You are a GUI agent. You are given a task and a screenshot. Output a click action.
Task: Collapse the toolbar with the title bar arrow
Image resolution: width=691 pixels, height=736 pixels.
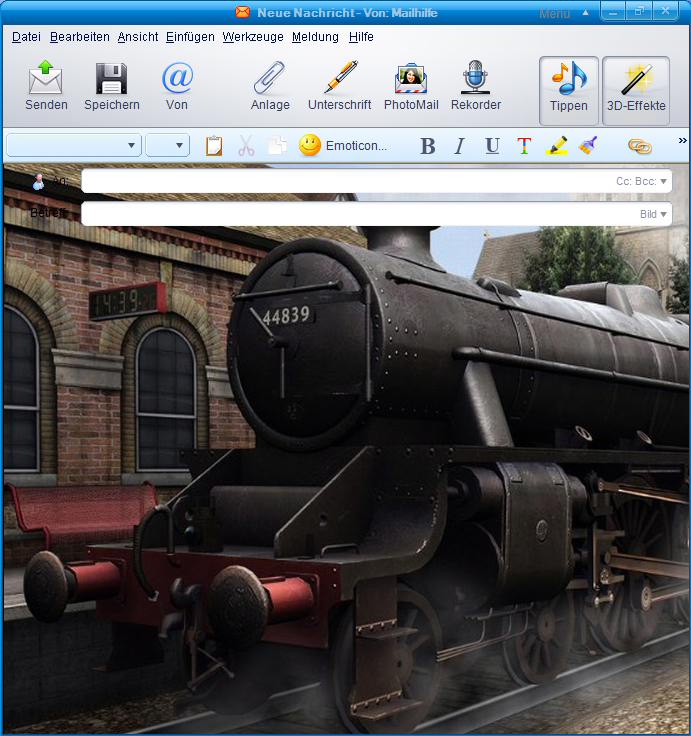585,13
